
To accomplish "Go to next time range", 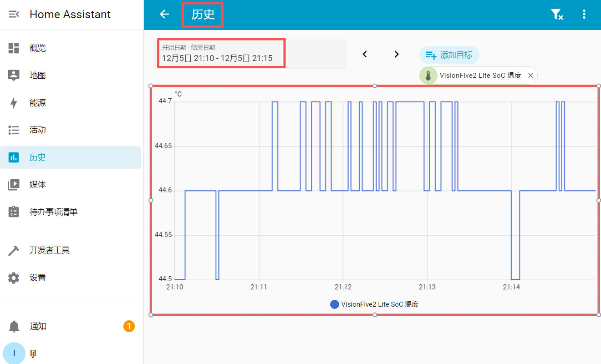I will (x=397, y=54).
